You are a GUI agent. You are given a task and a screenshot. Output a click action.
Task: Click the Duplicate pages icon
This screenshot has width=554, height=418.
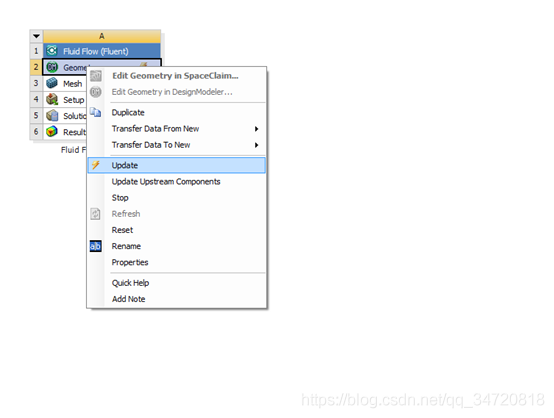click(x=96, y=112)
